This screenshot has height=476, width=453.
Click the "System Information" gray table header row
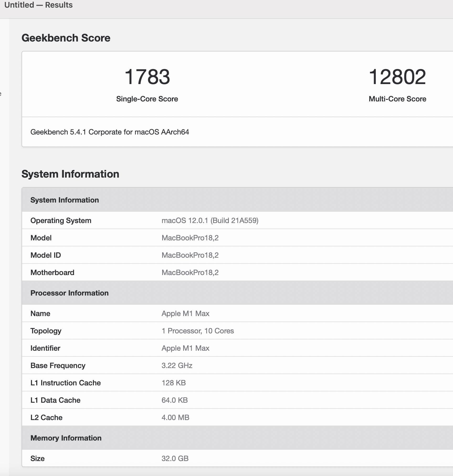[x=237, y=200]
